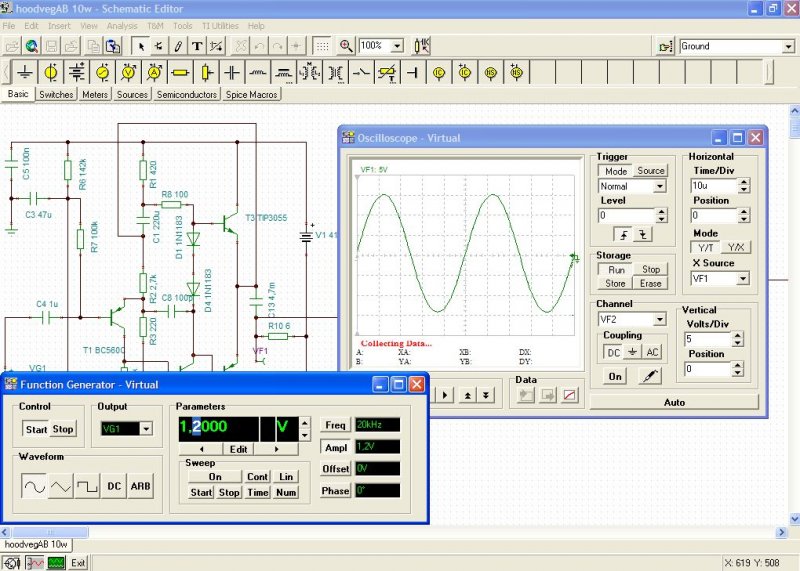800x571 pixels.
Task: Switch oscilloscope mode to Y/X
Action: [736, 247]
